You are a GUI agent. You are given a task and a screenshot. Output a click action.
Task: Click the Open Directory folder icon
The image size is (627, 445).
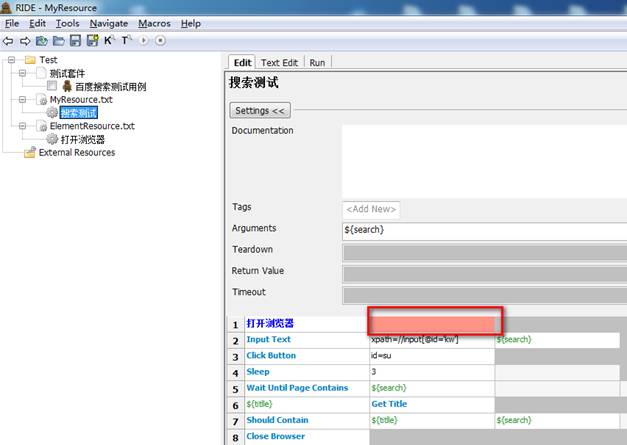click(x=58, y=41)
